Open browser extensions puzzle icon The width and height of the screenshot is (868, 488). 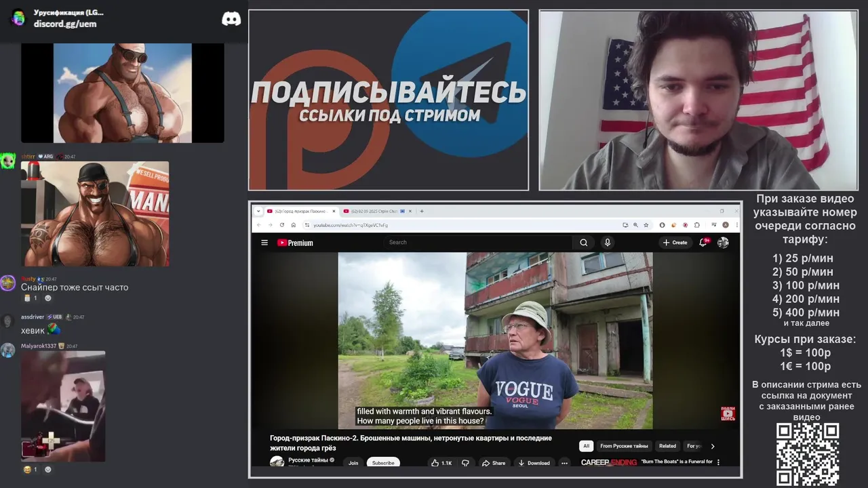pyautogui.click(x=696, y=225)
